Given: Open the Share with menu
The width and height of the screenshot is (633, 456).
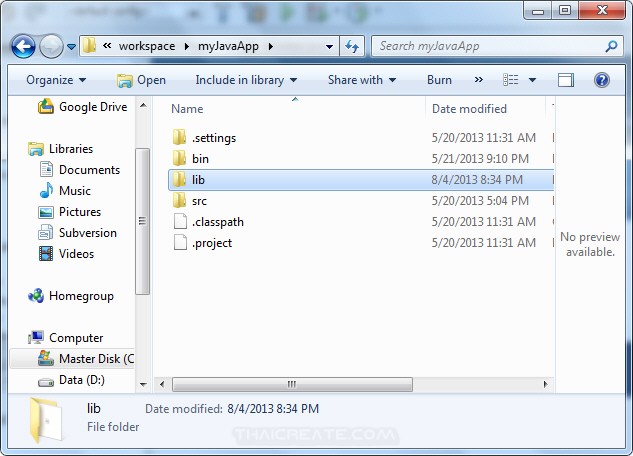Looking at the screenshot, I should click(362, 80).
